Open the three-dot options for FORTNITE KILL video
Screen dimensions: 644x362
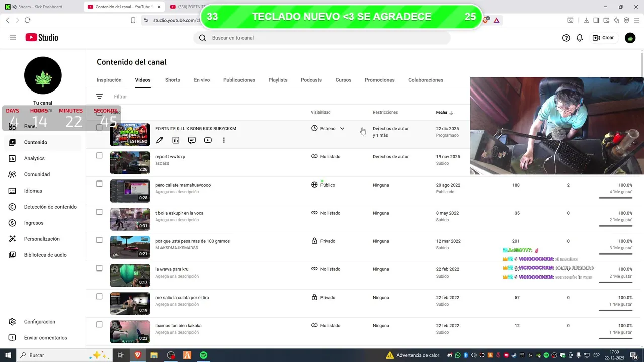(224, 140)
